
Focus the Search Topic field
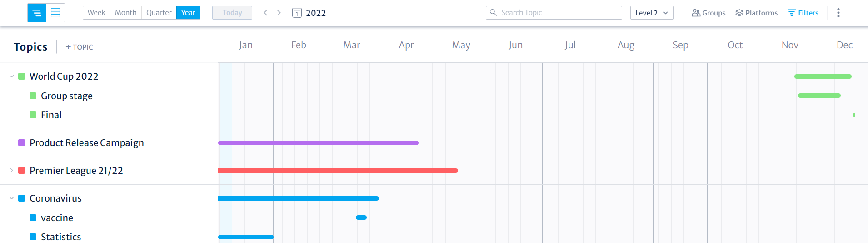point(554,13)
